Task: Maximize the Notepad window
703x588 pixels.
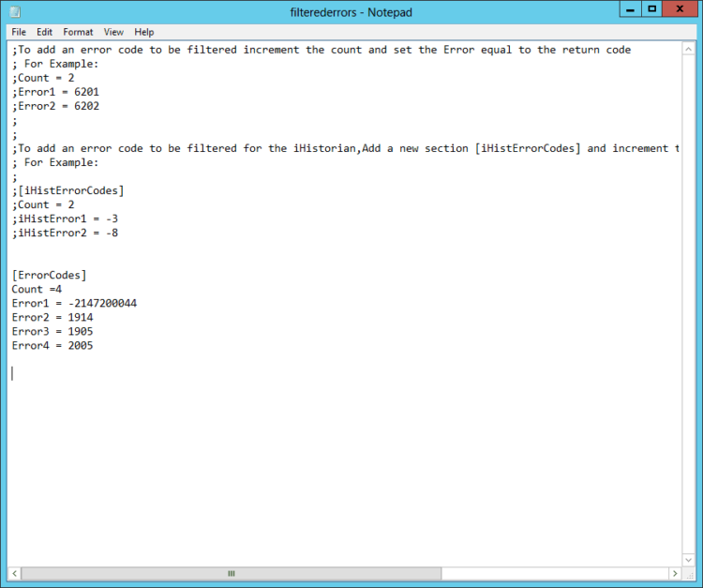Action: click(651, 9)
